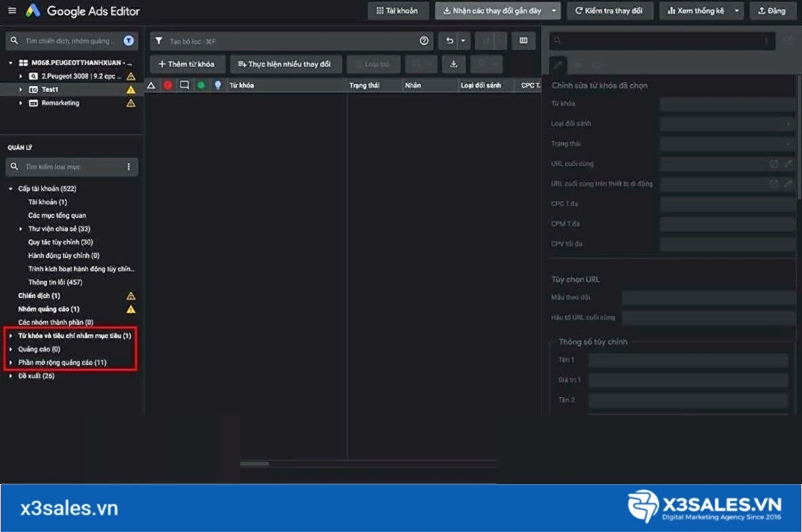Expand the Remarketing campaign
802x532 pixels.
pos(20,103)
